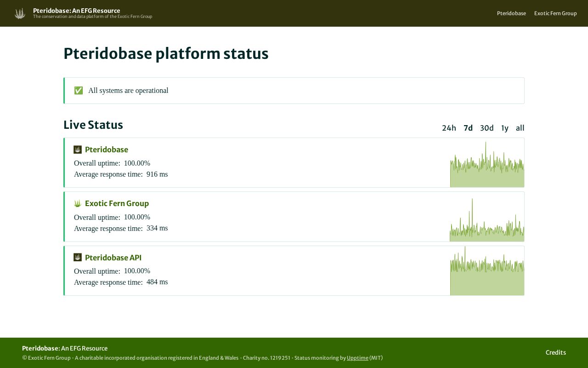Click the Exotic Fern Group favicon icon

click(78, 203)
